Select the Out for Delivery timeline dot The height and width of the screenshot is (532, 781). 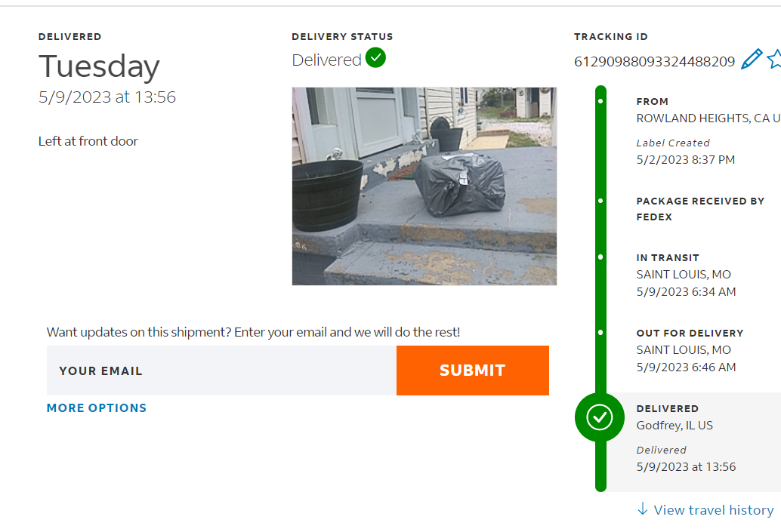tap(600, 333)
